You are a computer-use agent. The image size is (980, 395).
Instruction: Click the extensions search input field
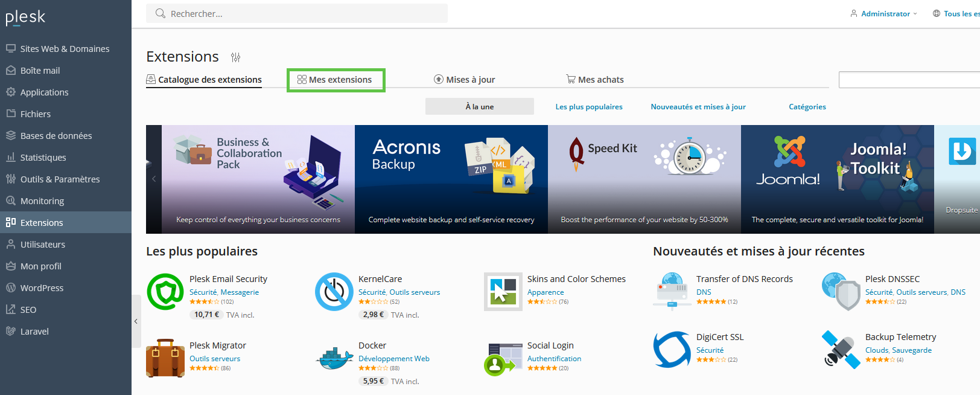909,80
